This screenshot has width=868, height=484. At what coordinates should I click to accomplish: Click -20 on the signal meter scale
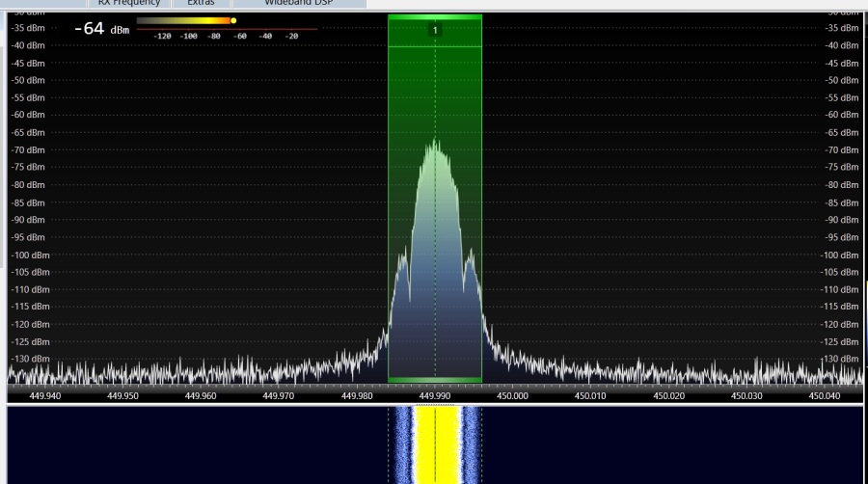click(x=291, y=36)
